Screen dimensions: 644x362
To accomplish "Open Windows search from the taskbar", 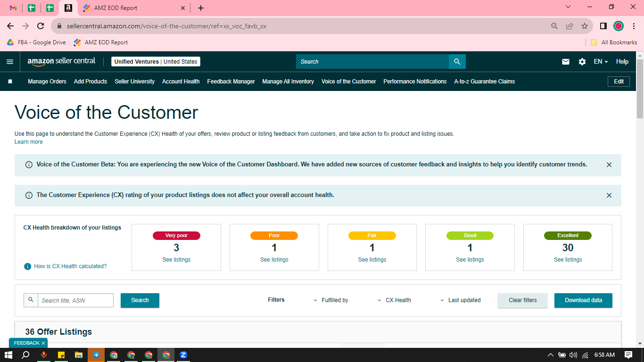I will tap(26, 355).
